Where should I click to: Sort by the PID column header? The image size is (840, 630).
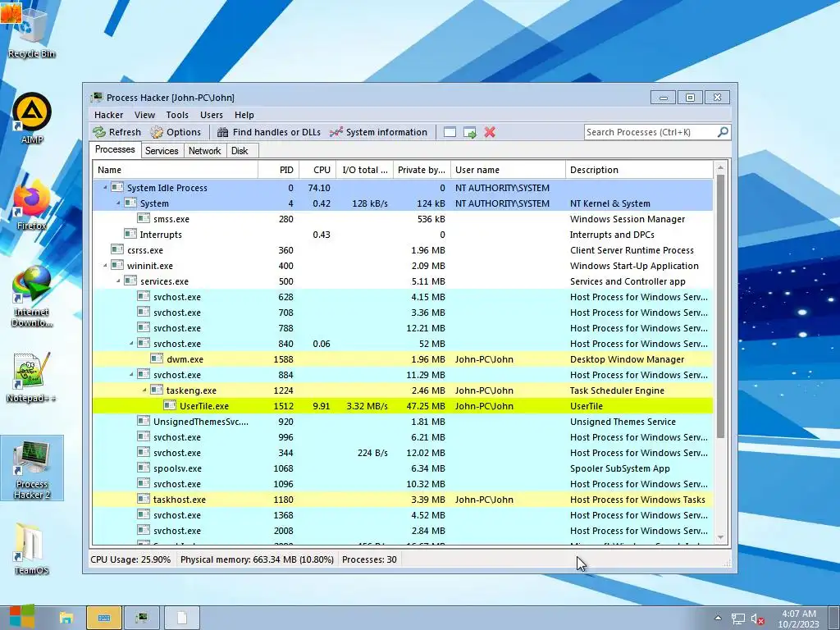pyautogui.click(x=279, y=170)
